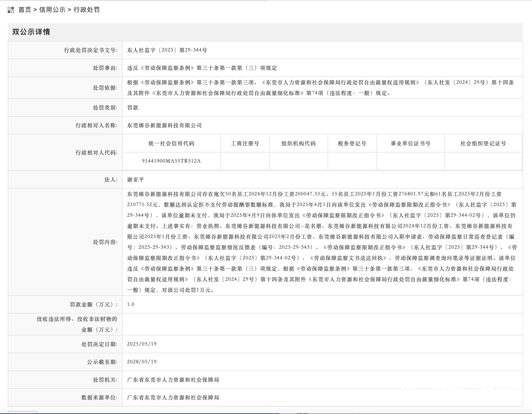Viewport: 532px width, 414px height.
Task: Click the partially visible button below the table
Action: (x=23, y=412)
